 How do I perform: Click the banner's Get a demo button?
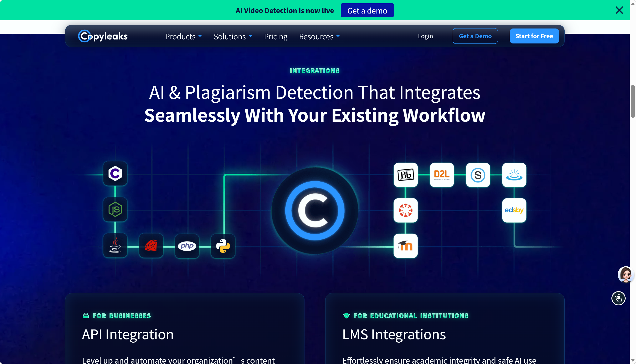tap(367, 10)
